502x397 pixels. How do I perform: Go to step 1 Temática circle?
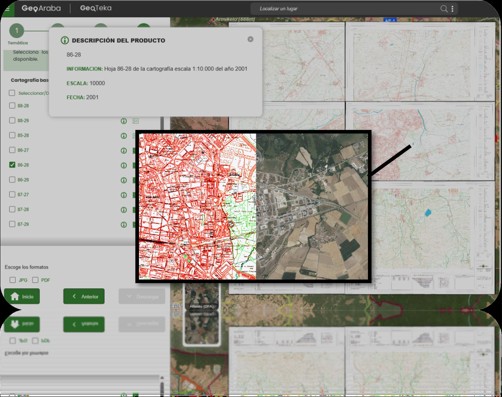pos(17,31)
